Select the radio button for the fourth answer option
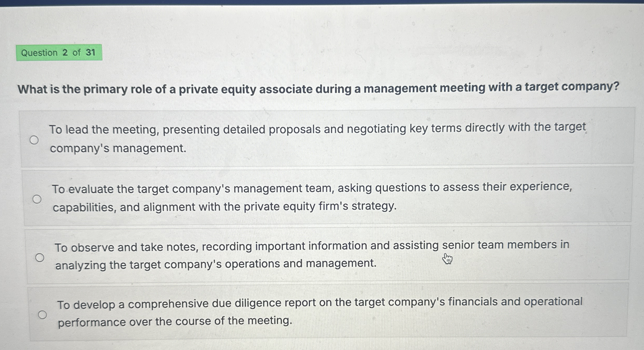Image resolution: width=644 pixels, height=350 pixels. pos(43,315)
